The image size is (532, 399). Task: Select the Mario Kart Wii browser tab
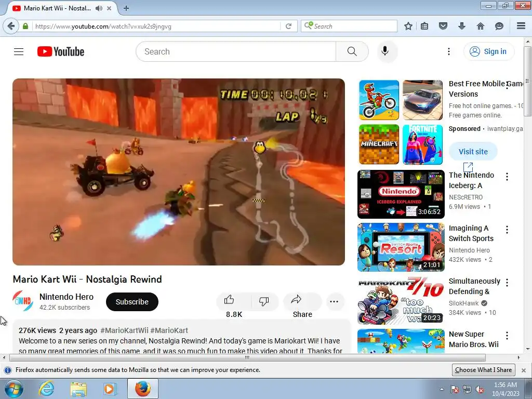pyautogui.click(x=57, y=8)
